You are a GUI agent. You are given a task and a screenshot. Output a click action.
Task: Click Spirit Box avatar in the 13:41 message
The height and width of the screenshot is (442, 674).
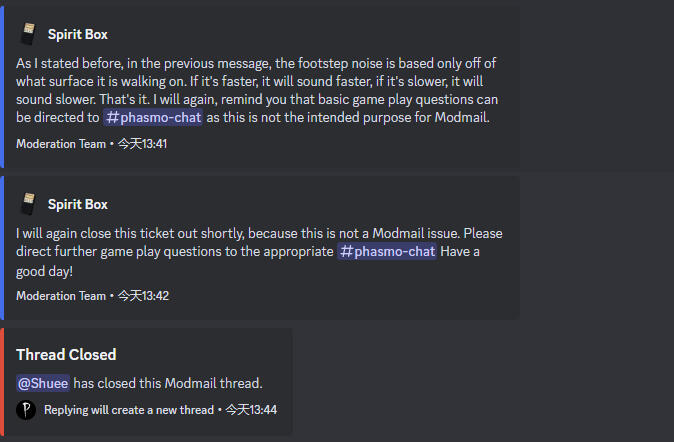tap(28, 34)
